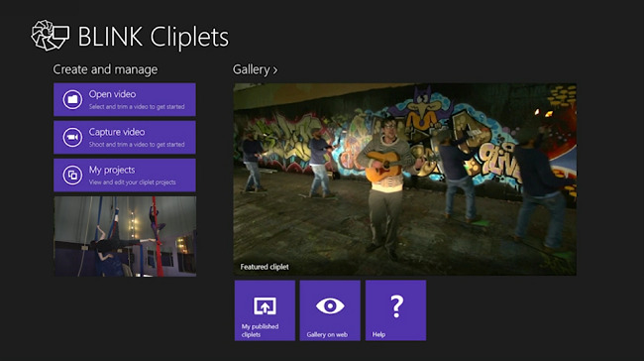Viewport: 644px width, 361px height.
Task: Click the camcorder icon on Capture video tile
Action: coord(72,137)
